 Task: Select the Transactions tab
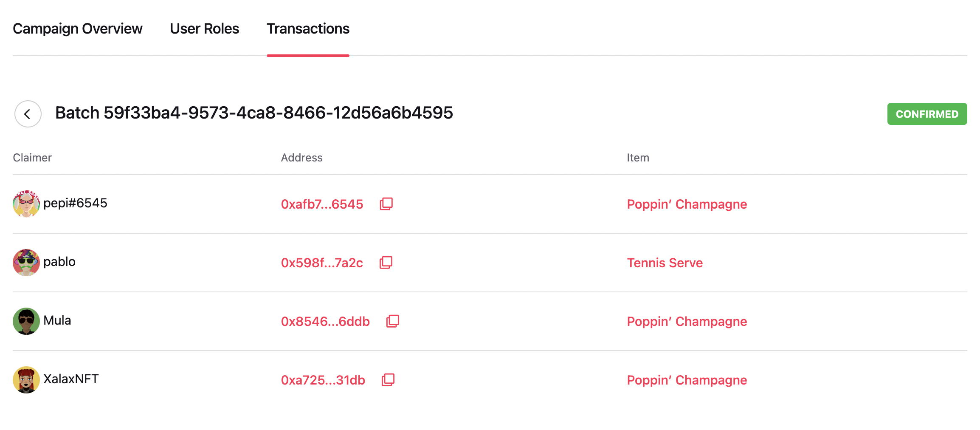pos(308,28)
